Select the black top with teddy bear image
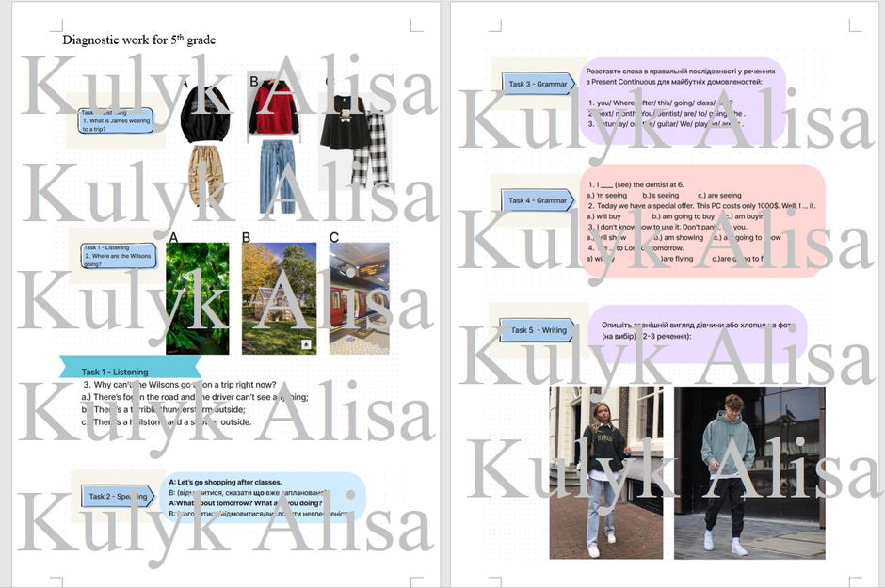885x588 pixels. [x=343, y=122]
